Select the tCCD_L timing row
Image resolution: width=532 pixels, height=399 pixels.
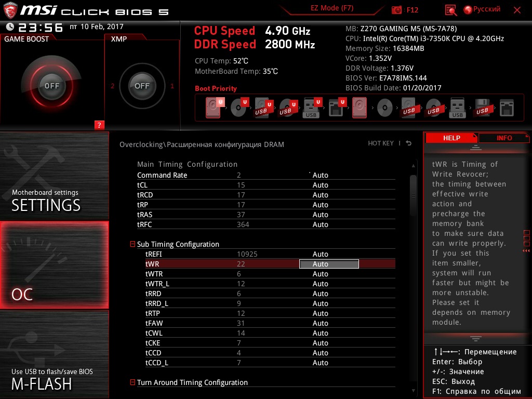tap(270, 362)
